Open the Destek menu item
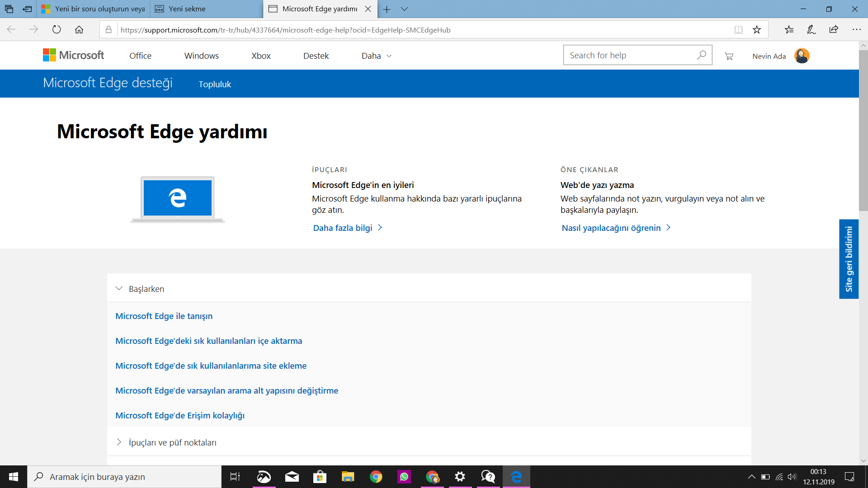The width and height of the screenshot is (868, 488). 316,56
